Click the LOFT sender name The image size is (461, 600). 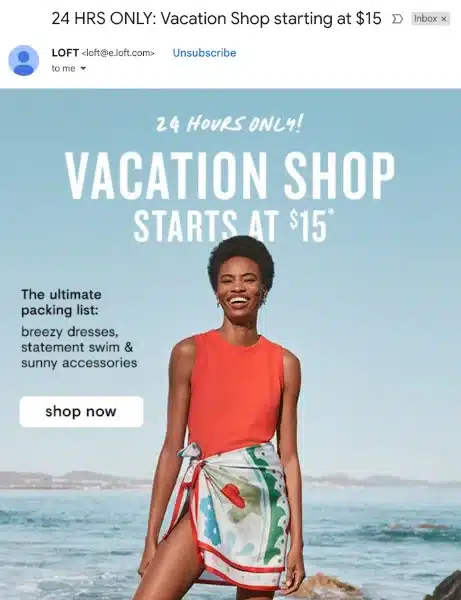pos(65,53)
